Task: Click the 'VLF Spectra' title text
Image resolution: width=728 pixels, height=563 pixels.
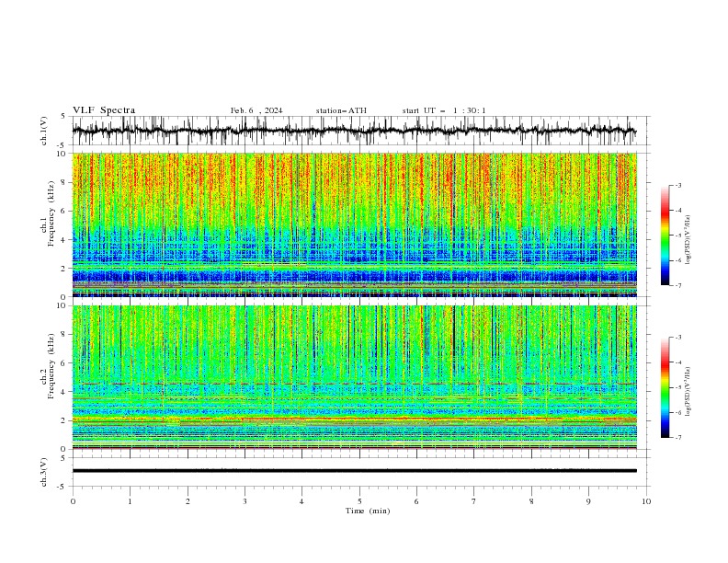Action: pyautogui.click(x=104, y=110)
